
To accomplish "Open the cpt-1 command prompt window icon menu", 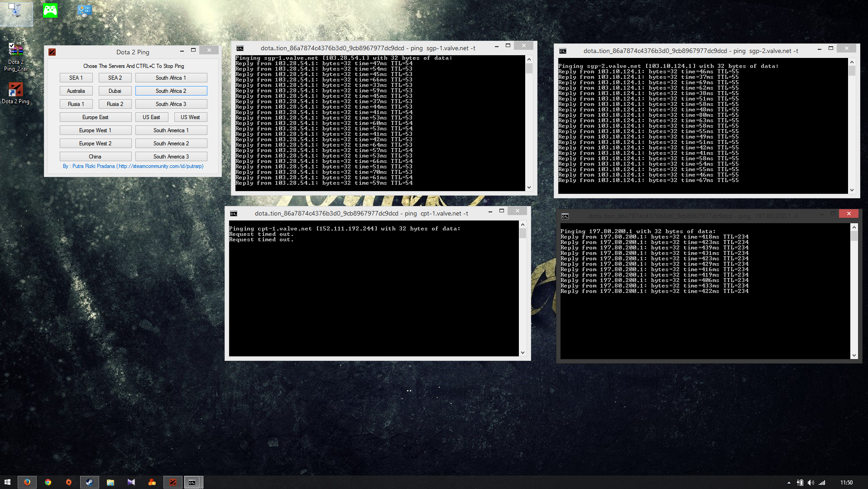I will point(234,214).
